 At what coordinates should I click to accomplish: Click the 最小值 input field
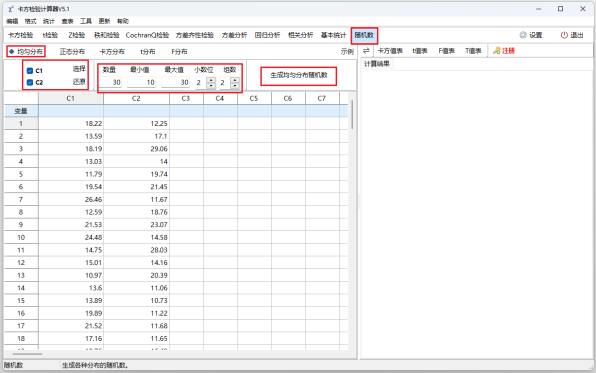[141, 82]
